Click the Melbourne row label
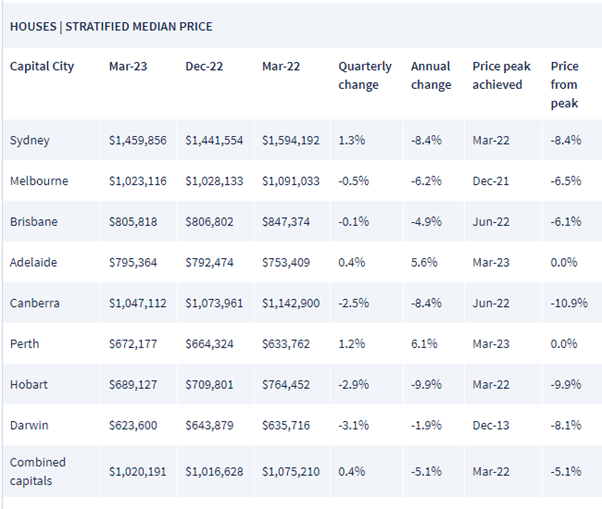 [x=38, y=181]
